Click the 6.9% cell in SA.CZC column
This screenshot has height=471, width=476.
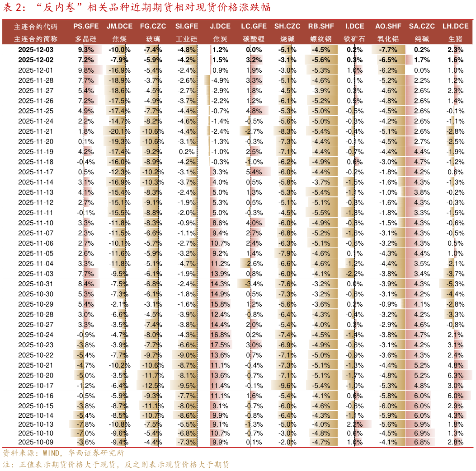pos(422,434)
